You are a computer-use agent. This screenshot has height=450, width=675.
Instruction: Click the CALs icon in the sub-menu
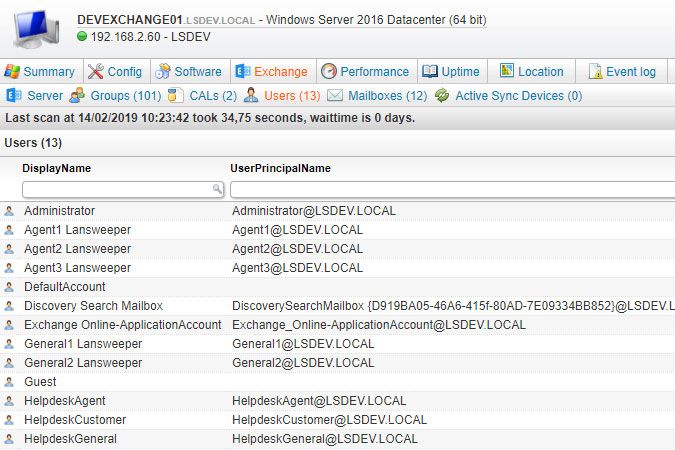176,96
